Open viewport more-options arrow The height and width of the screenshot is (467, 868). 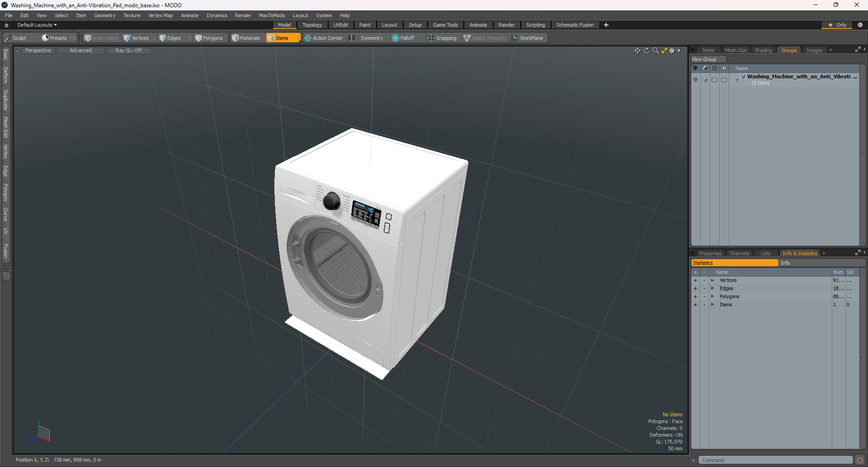679,51
